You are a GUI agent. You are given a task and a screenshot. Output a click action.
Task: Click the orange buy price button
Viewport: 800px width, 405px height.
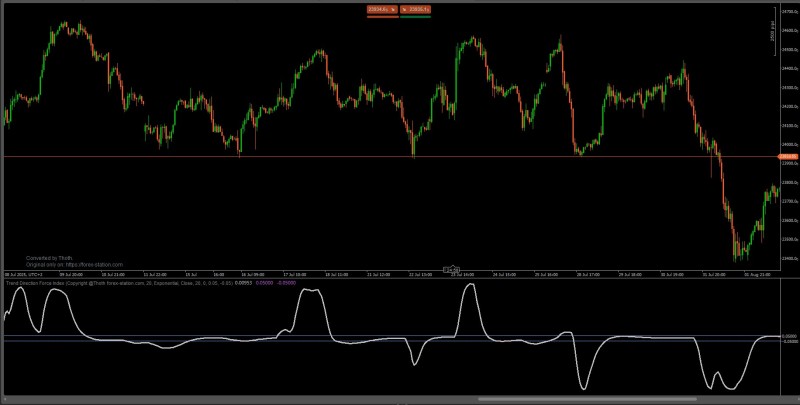416,9
